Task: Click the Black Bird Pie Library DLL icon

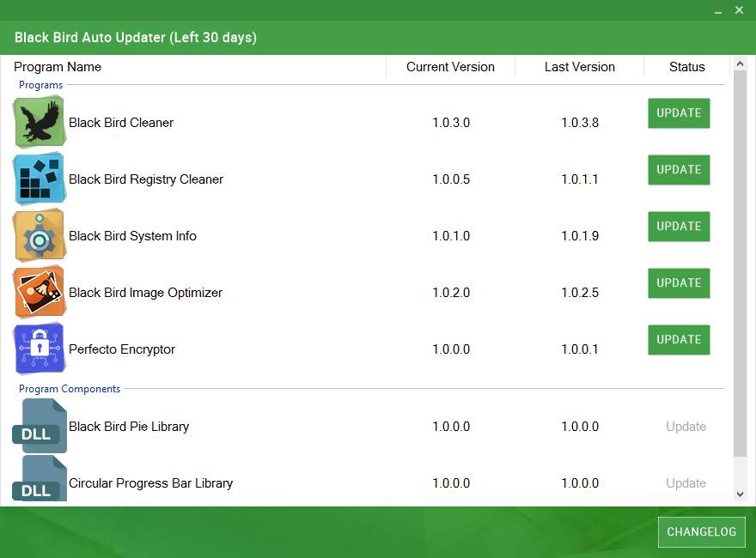Action: (40, 426)
